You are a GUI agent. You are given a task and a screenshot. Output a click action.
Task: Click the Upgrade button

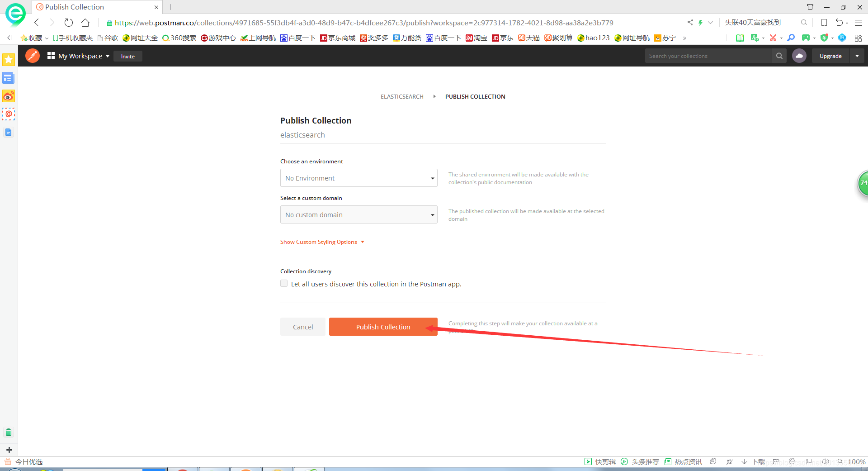click(x=830, y=56)
